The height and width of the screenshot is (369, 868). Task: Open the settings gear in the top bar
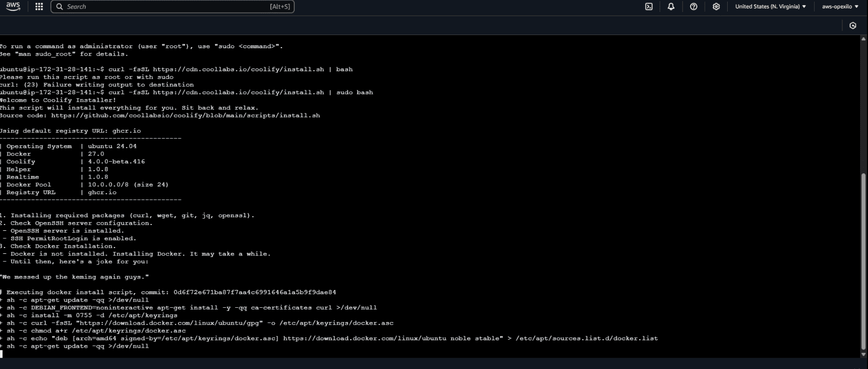click(716, 7)
